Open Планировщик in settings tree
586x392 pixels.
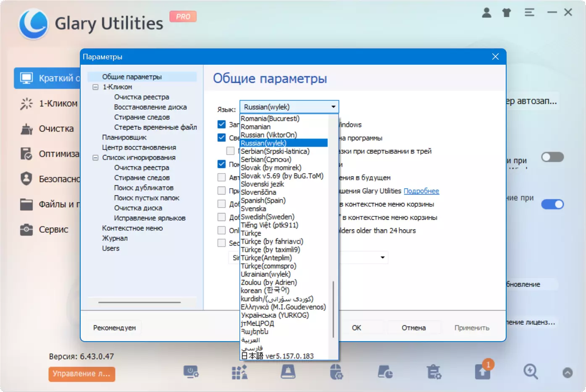click(124, 137)
